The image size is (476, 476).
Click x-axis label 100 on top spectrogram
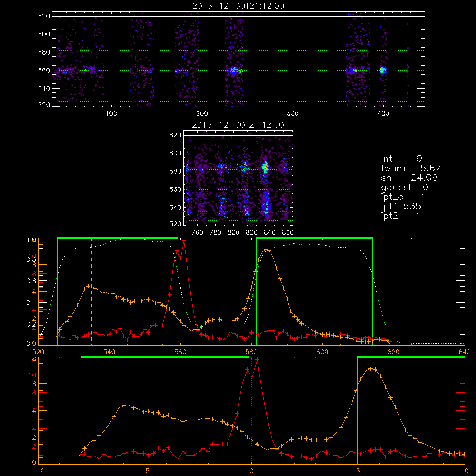pyautogui.click(x=111, y=114)
